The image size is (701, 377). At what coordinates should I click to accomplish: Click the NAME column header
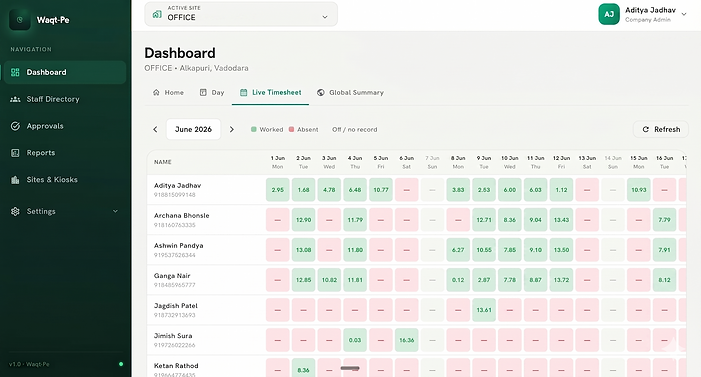pos(163,162)
